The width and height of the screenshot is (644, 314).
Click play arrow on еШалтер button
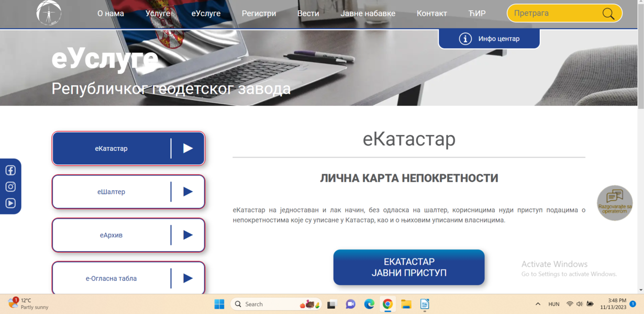tap(188, 192)
